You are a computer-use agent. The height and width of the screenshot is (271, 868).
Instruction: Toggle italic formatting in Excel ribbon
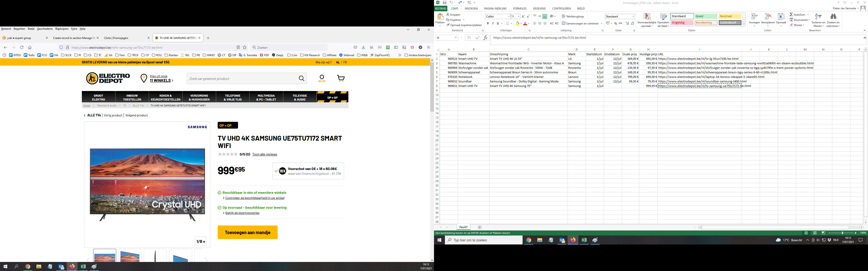493,24
